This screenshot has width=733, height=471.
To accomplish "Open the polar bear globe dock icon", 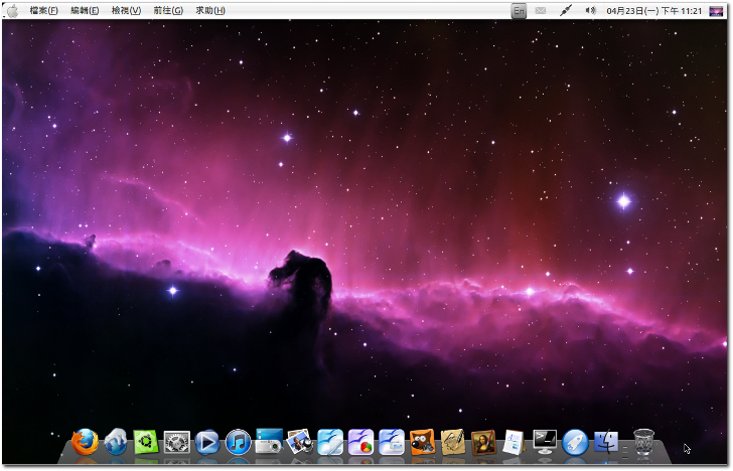I will click(115, 442).
